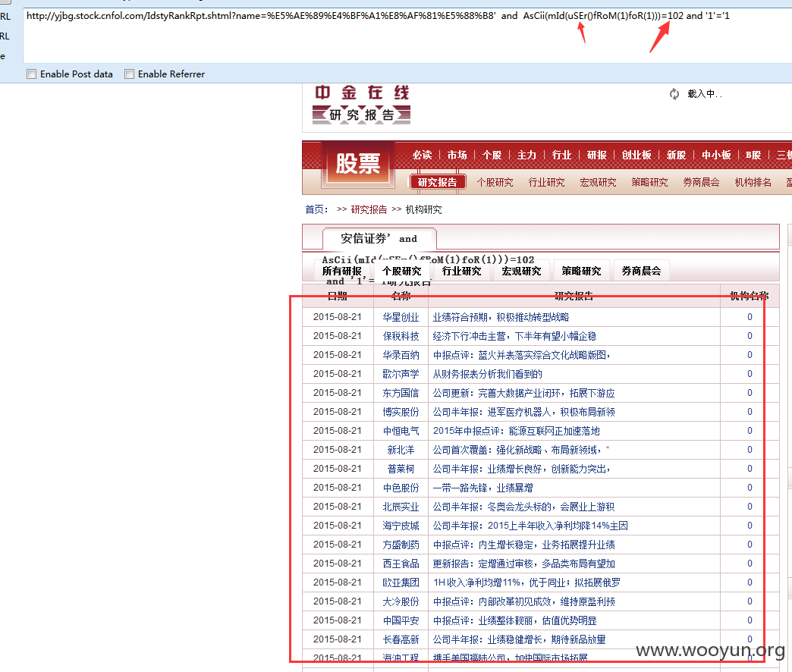Switch to the 所有研报 tab
This screenshot has height=672, width=792.
342,271
